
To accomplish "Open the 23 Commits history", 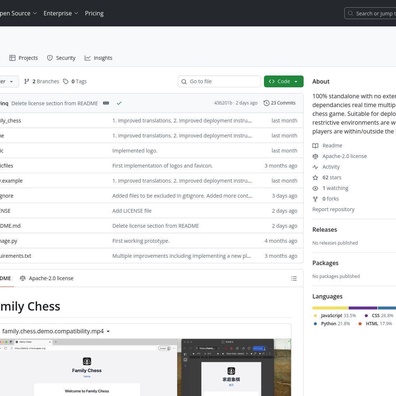I will (279, 103).
